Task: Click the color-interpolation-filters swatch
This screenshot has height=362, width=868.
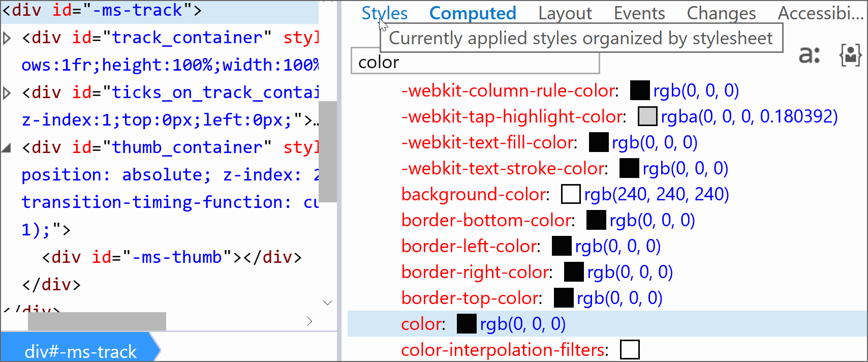Action: pos(630,350)
